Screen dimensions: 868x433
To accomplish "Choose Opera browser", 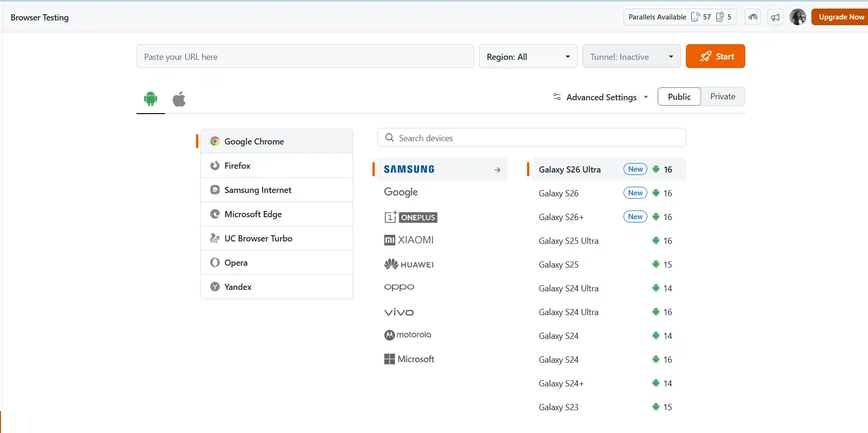I will pos(277,262).
